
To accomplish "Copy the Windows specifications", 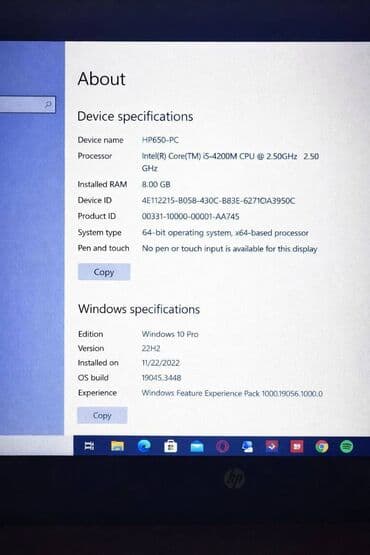I will (x=102, y=415).
